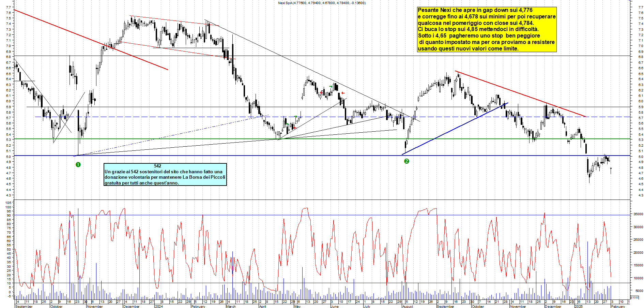Click the 'March' month label

tap(231, 306)
